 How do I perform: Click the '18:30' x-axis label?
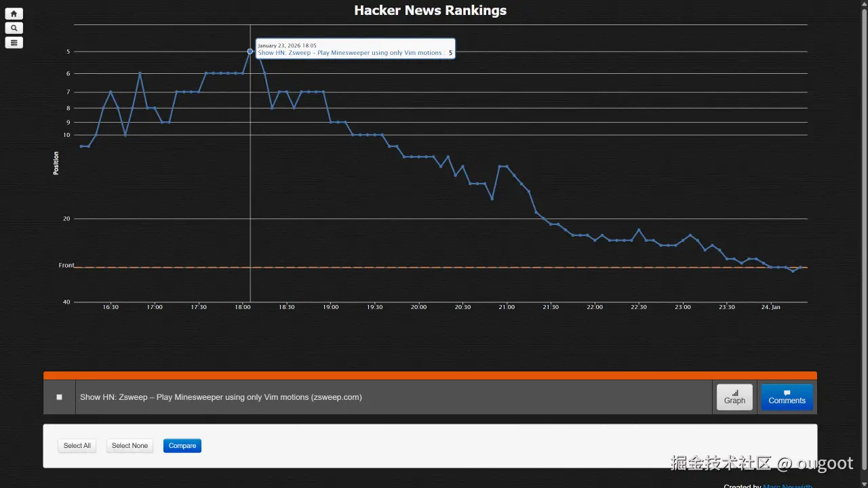click(x=287, y=307)
